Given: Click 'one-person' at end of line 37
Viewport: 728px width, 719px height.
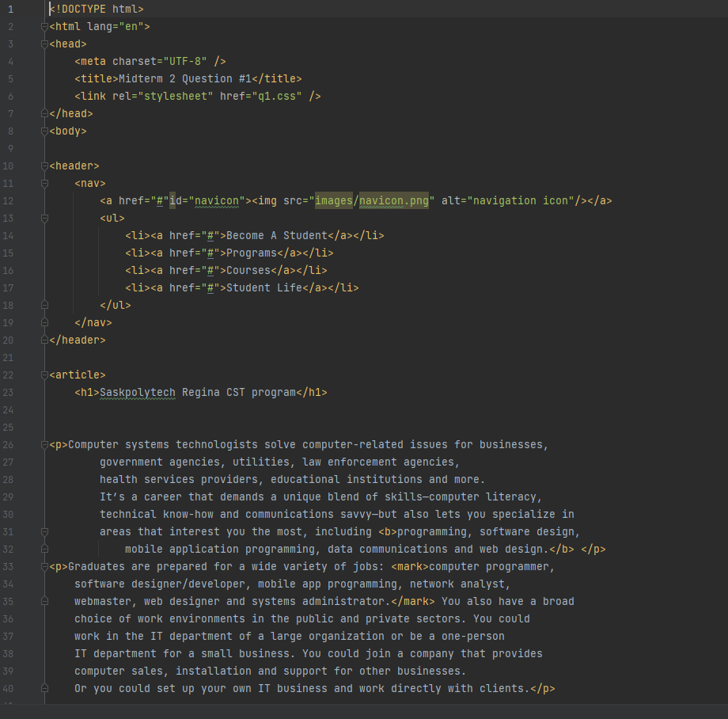Looking at the screenshot, I should (473, 637).
